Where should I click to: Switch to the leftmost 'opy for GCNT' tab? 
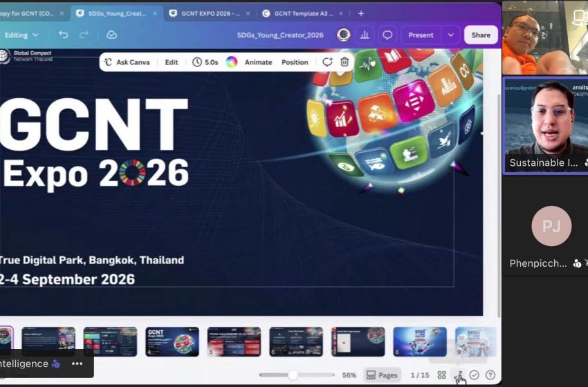(33, 14)
